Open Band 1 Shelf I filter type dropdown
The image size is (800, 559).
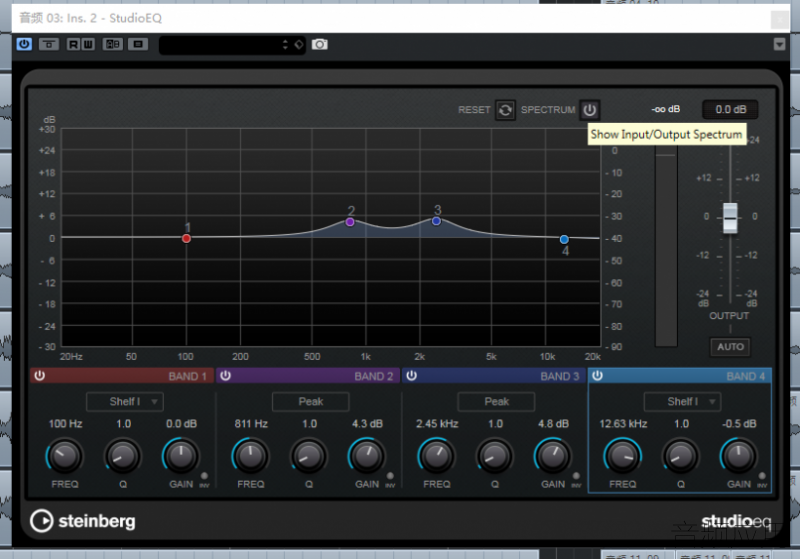(125, 402)
